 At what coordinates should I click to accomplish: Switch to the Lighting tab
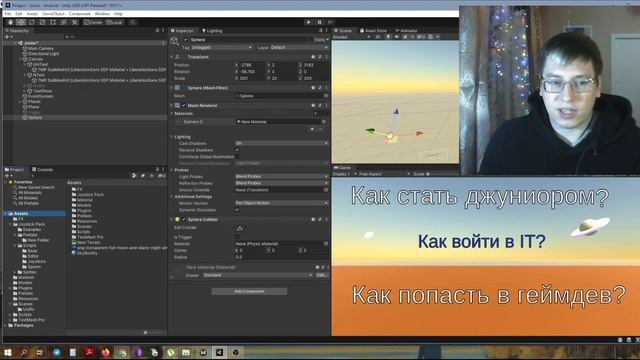pos(212,31)
